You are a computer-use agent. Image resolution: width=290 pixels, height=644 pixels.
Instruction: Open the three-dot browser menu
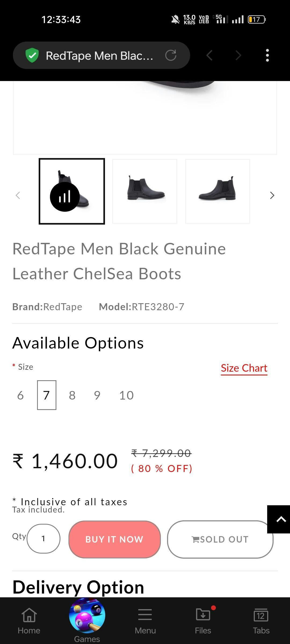[x=267, y=56]
